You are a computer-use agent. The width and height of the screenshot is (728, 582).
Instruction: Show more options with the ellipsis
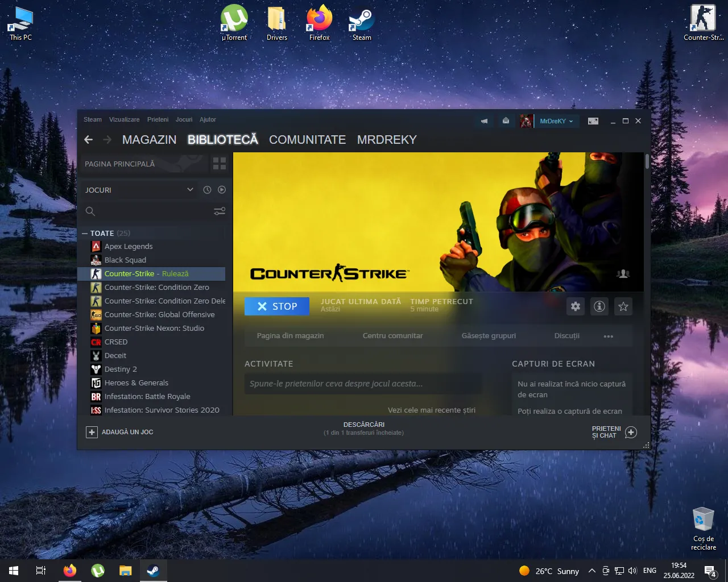[x=608, y=336]
